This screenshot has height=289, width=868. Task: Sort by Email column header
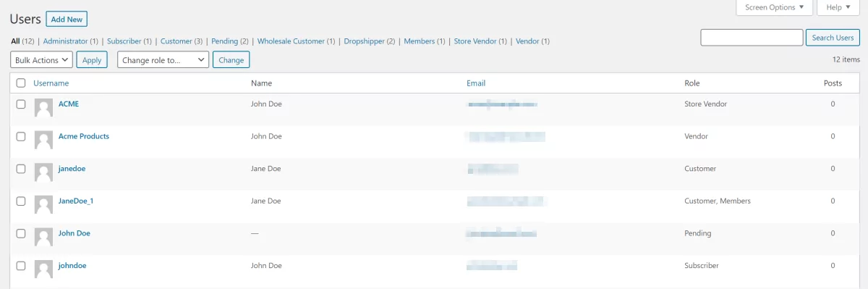(476, 83)
